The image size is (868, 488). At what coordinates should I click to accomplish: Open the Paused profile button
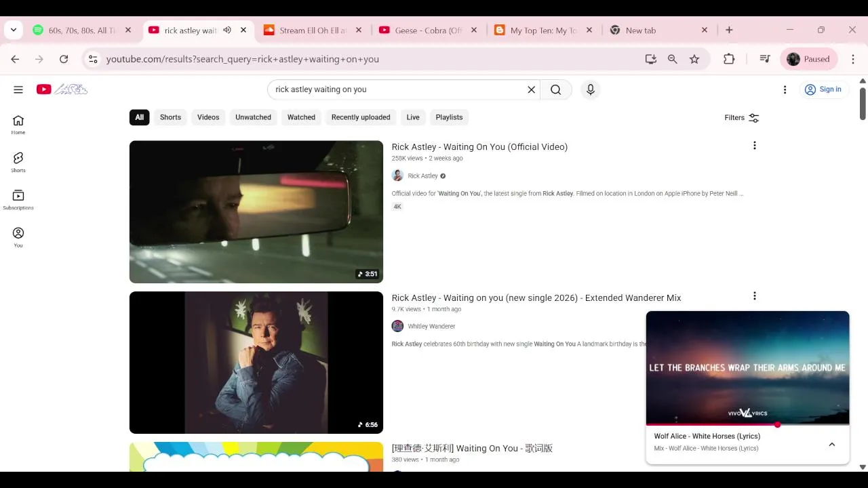809,59
